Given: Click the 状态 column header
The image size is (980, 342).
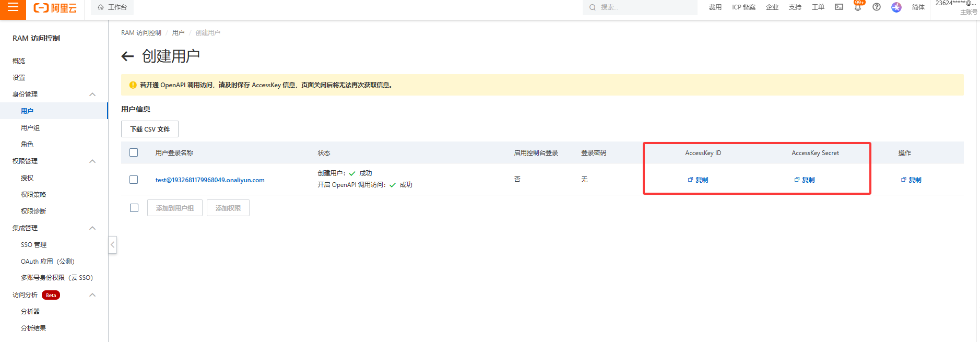Looking at the screenshot, I should point(324,153).
